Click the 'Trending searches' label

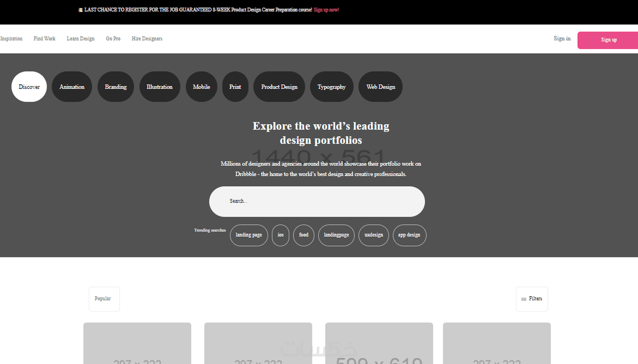(210, 230)
